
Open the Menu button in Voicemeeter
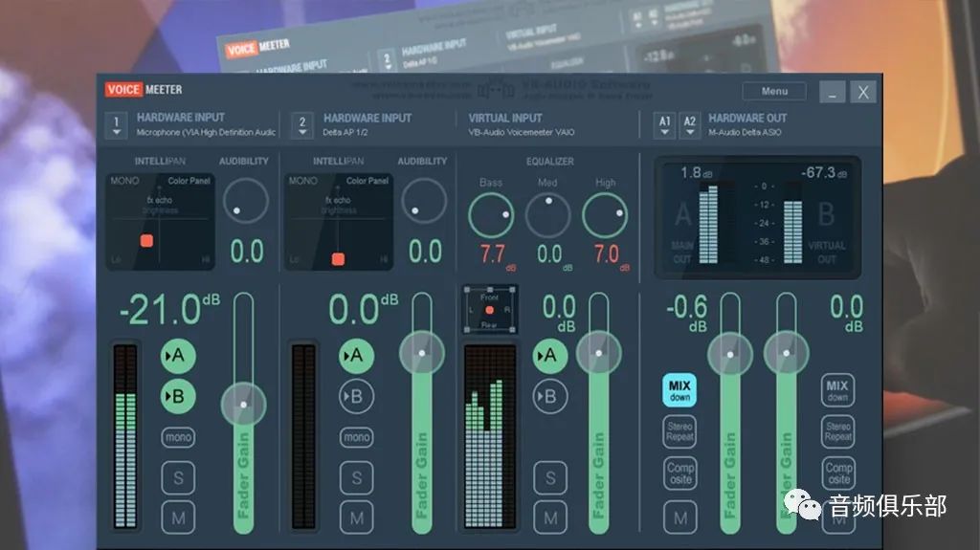pos(773,91)
